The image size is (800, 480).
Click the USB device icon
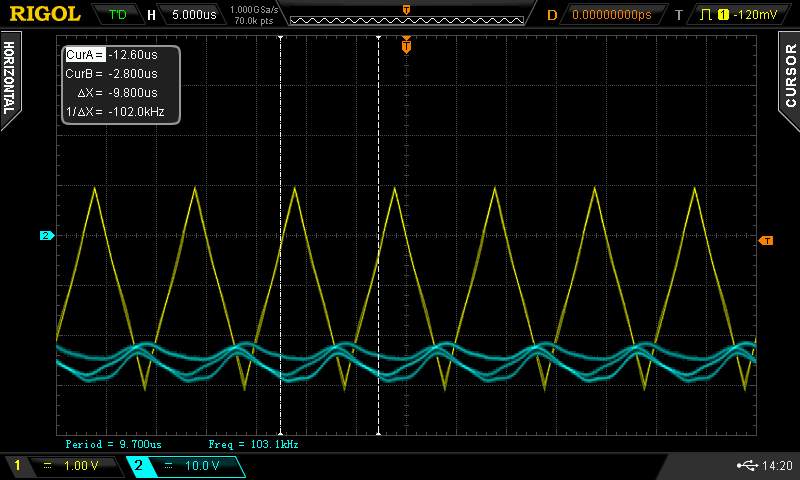click(747, 465)
